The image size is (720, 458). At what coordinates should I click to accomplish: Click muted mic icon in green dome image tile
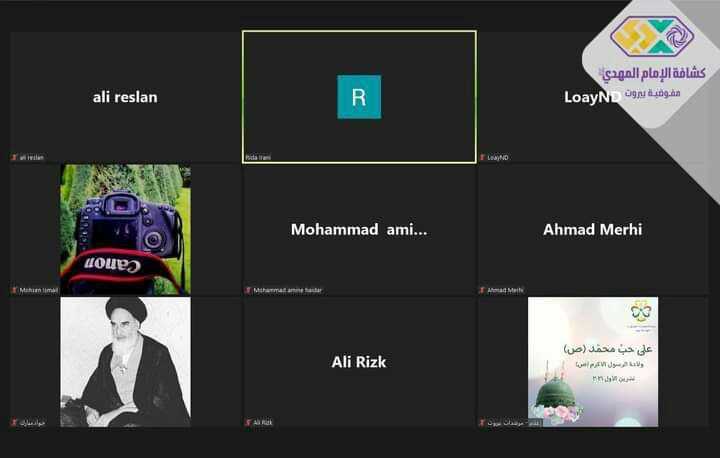[x=482, y=422]
